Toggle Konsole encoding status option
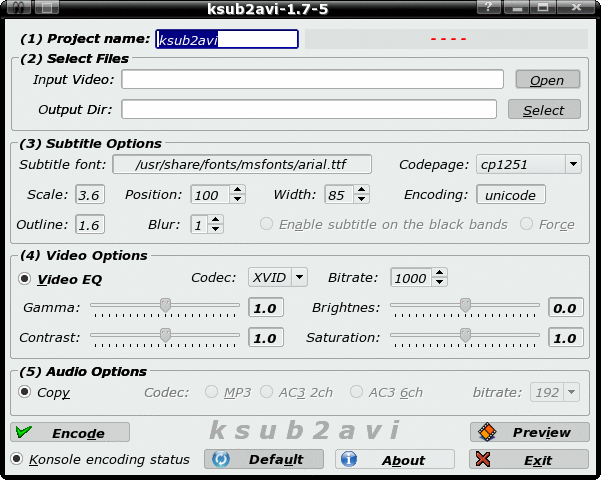Screen dimensions: 601x480 (x=16, y=459)
